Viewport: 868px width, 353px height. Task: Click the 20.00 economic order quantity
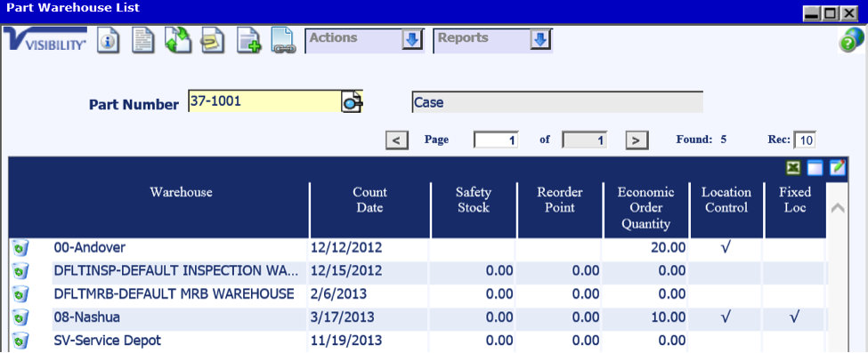[669, 247]
